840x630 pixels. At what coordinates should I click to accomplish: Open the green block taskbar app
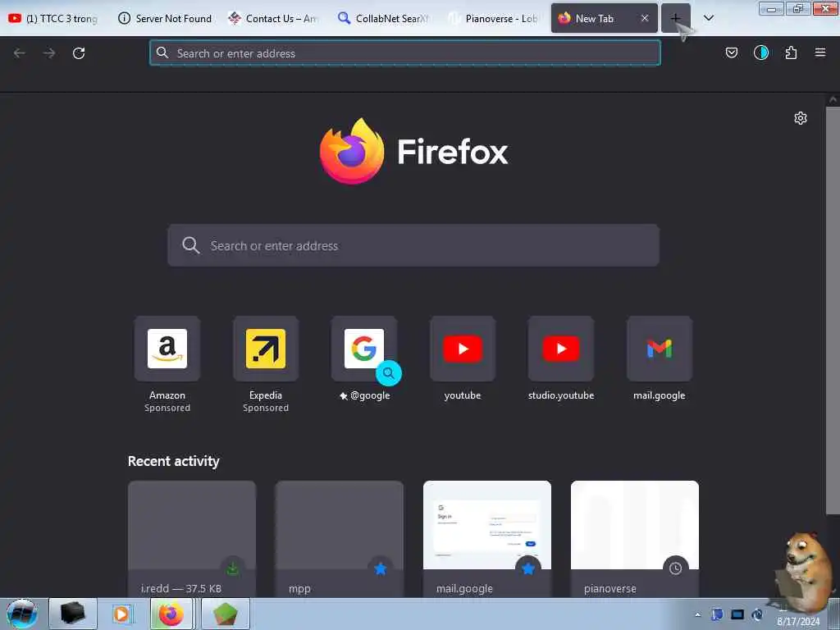click(225, 614)
